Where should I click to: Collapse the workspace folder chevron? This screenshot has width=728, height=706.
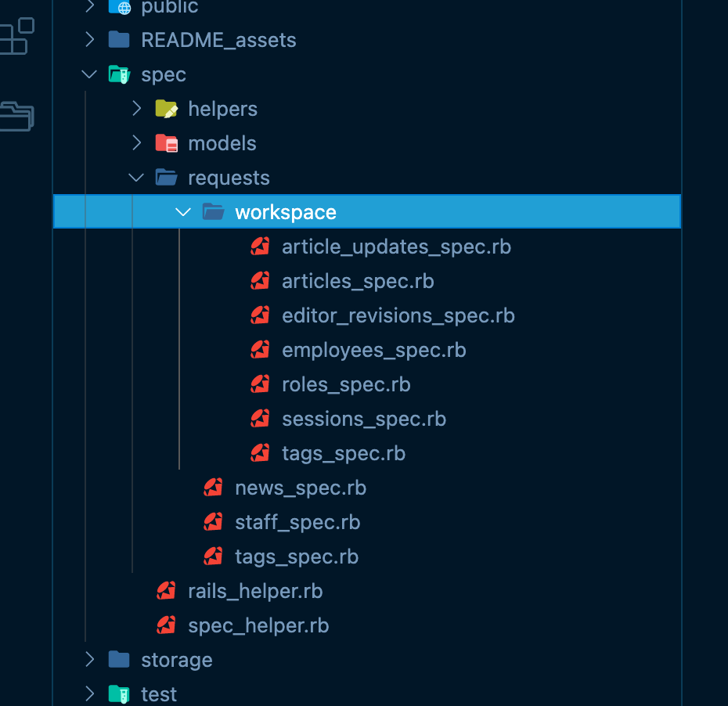pos(183,212)
